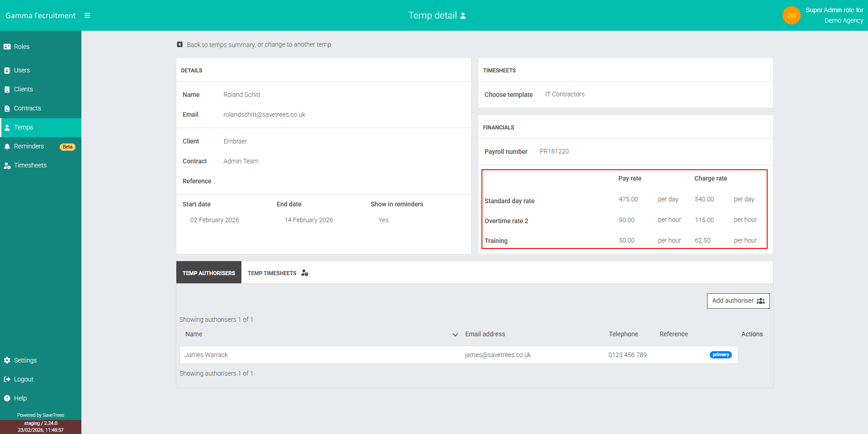The height and width of the screenshot is (434, 868).
Task: Click the Add authoriser button
Action: (x=738, y=300)
